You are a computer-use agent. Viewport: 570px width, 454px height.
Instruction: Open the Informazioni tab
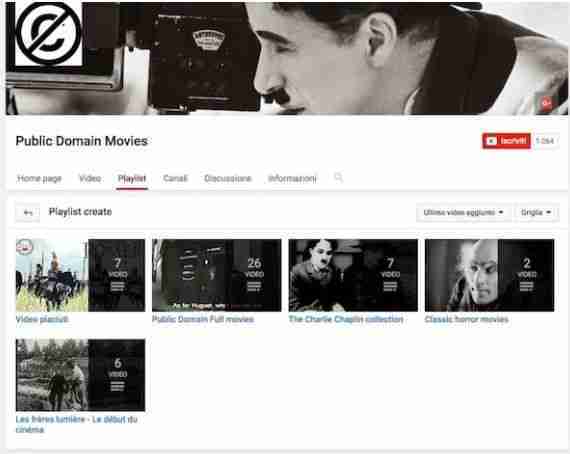292,178
